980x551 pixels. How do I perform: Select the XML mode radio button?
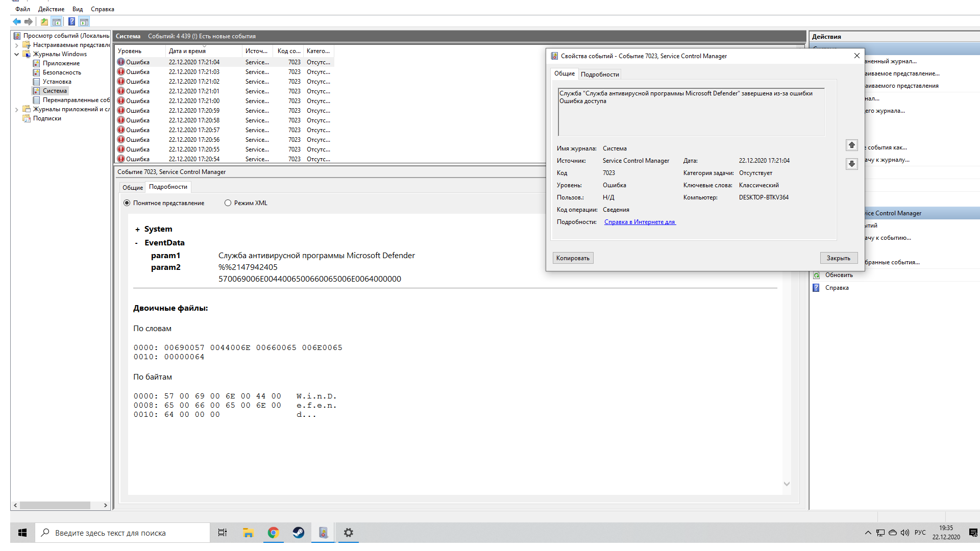(228, 203)
